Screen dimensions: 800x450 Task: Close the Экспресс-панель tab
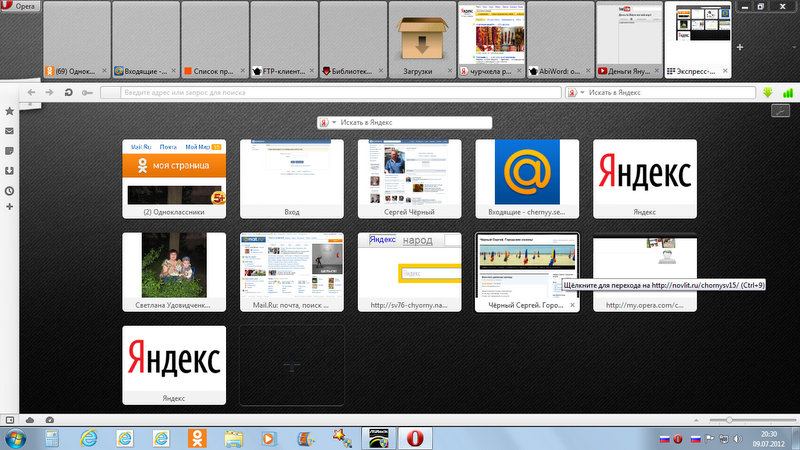click(x=725, y=71)
